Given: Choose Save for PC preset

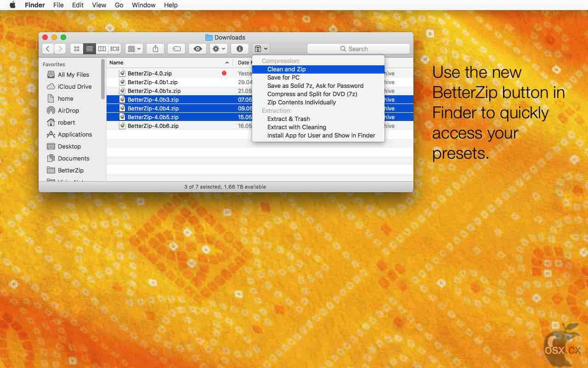Looking at the screenshot, I should tap(318, 78).
